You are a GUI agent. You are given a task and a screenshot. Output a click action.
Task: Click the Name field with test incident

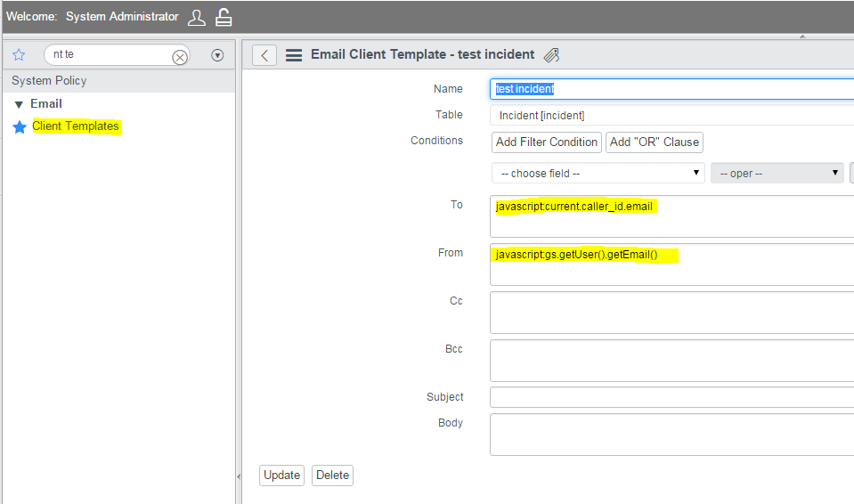coord(671,89)
